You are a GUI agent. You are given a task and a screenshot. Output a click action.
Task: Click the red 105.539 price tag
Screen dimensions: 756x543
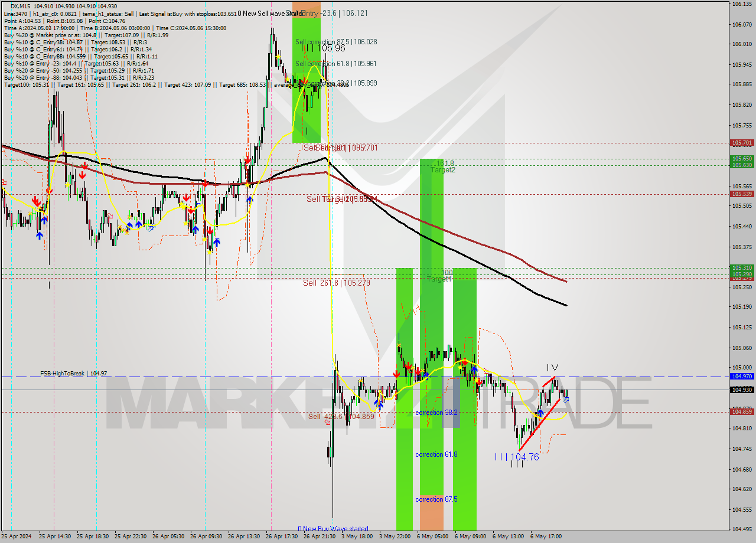coord(742,194)
